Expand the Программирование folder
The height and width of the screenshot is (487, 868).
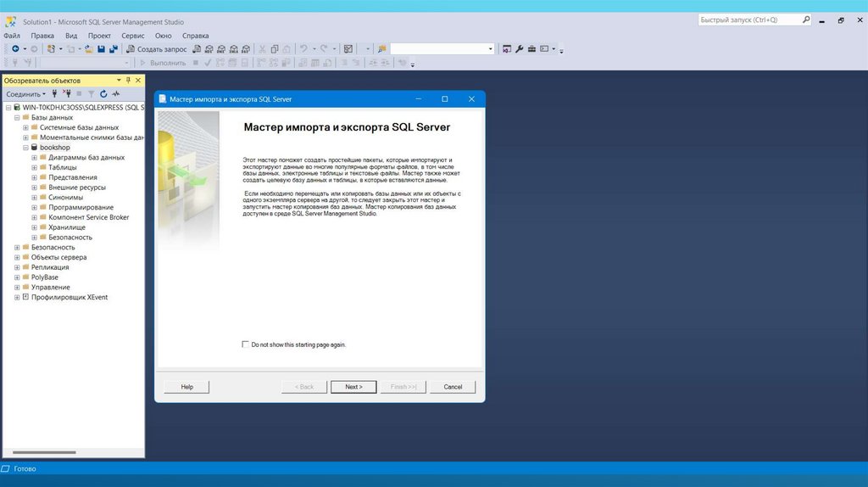(34, 207)
